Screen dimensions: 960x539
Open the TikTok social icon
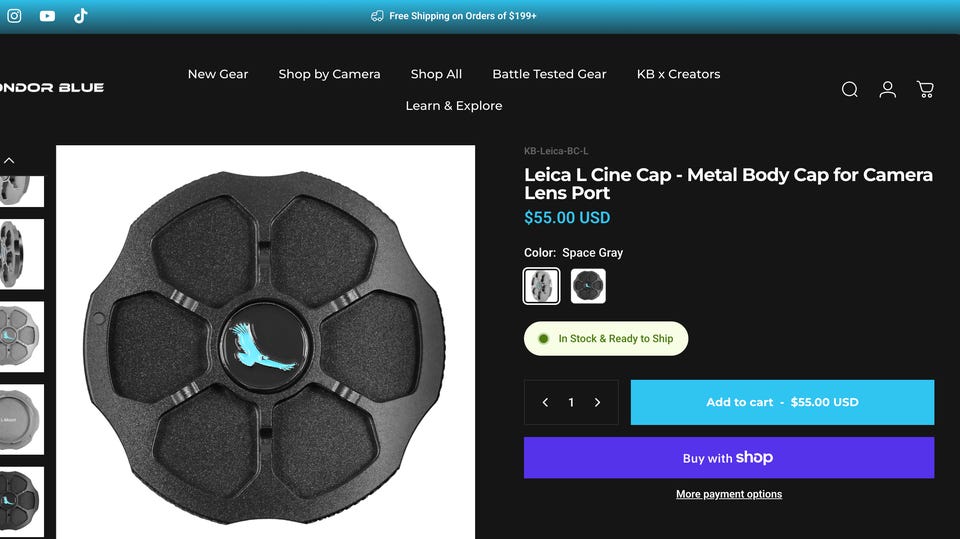(81, 16)
